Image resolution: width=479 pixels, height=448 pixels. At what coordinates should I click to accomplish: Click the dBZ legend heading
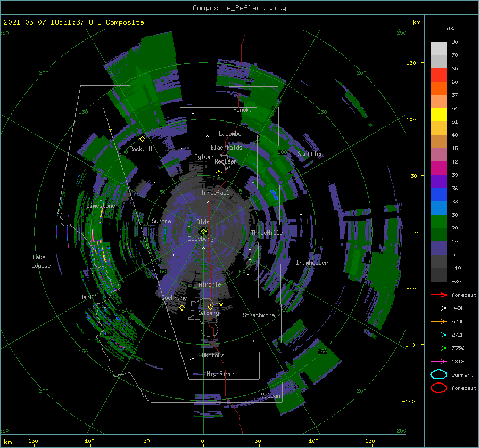(x=451, y=28)
